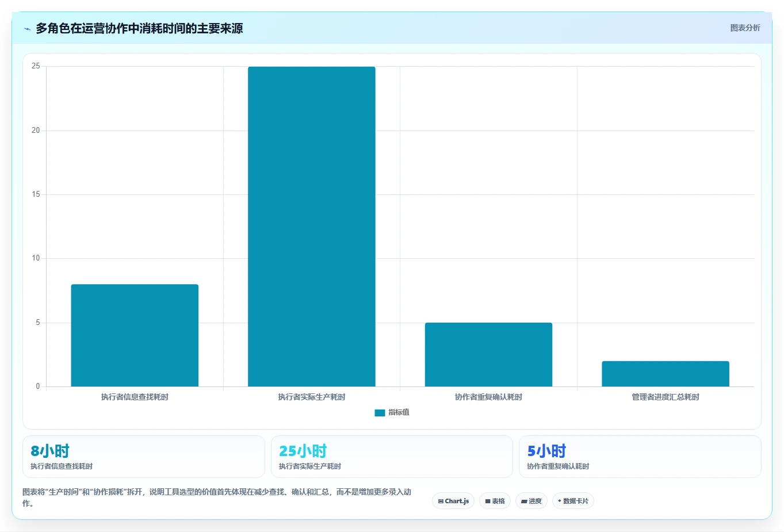The image size is (784, 532).
Task: Click the x-axis label 管理者进度汇总耗时
Action: tap(666, 397)
